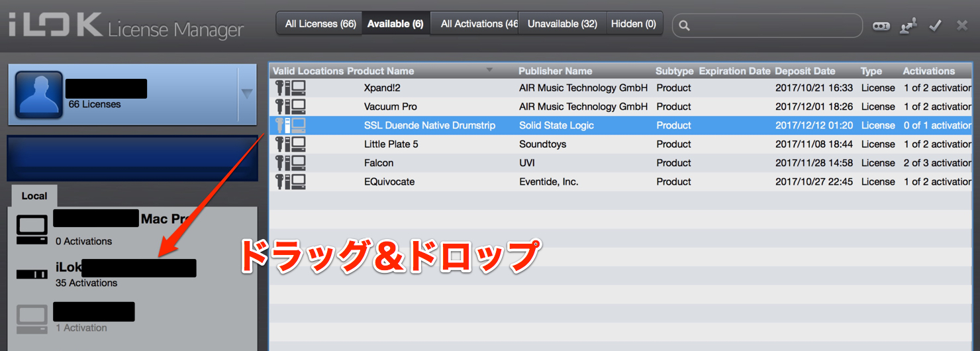The width and height of the screenshot is (980, 351).
Task: Click the '0 Activations' Mac Pro label
Action: point(83,241)
